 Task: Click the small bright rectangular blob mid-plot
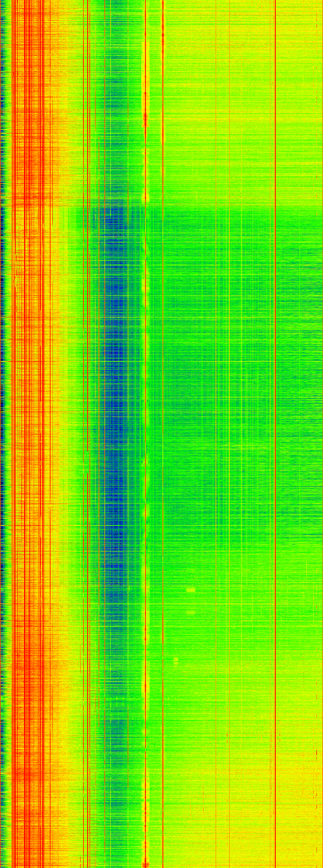(x=191, y=590)
